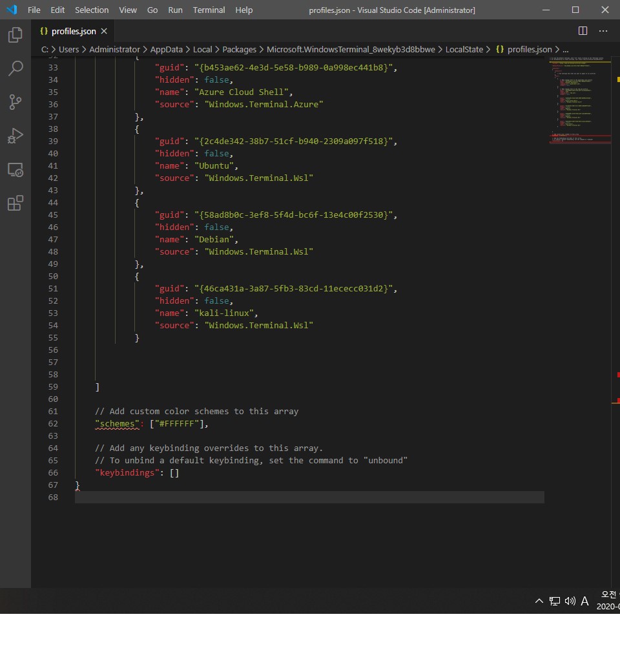Viewport: 620px width, 672px height.
Task: Maximize the Visual Studio Code window
Action: pos(575,10)
